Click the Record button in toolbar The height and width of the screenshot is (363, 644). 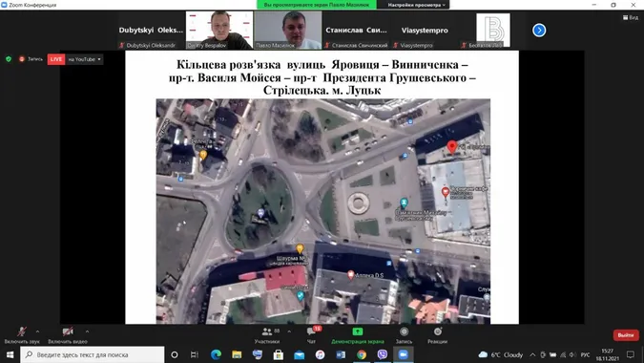click(405, 335)
